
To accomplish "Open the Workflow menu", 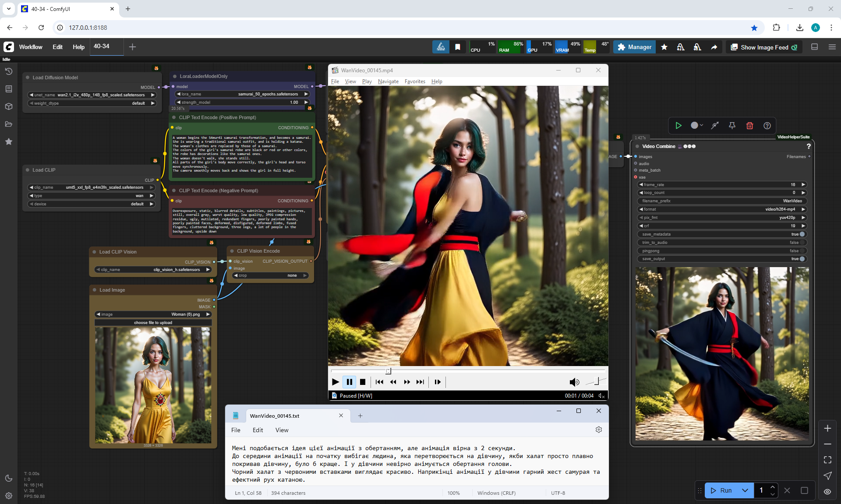I will point(31,47).
